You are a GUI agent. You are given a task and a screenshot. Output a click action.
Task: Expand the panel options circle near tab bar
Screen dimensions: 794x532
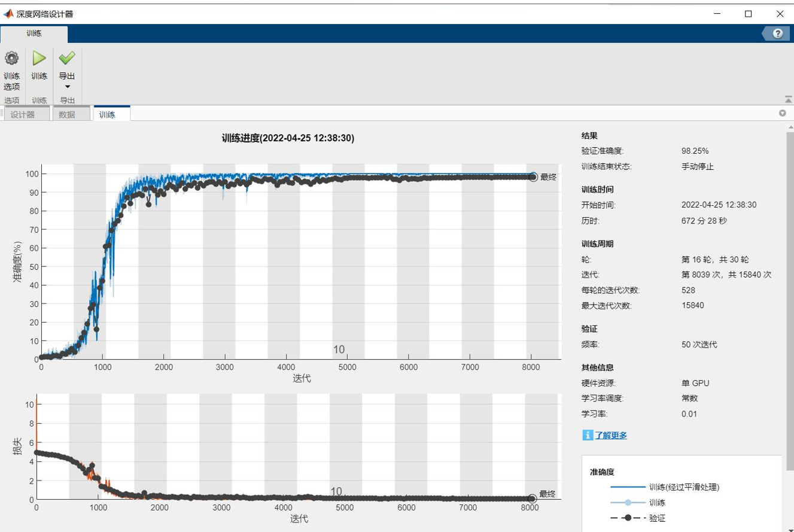tap(783, 113)
